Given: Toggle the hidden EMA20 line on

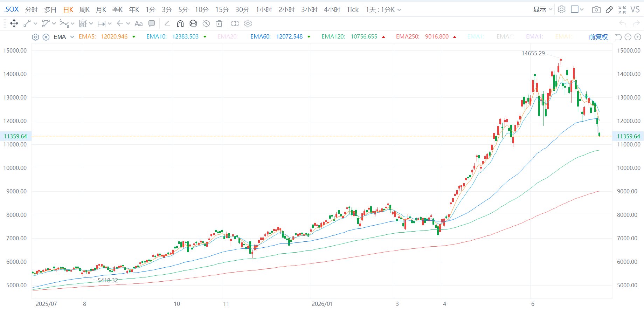Looking at the screenshot, I should click(x=227, y=37).
